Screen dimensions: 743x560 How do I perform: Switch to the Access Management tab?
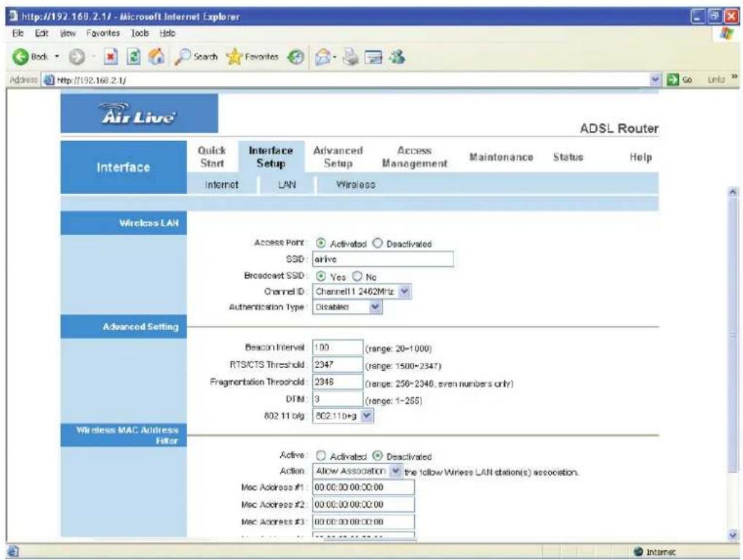coord(415,156)
